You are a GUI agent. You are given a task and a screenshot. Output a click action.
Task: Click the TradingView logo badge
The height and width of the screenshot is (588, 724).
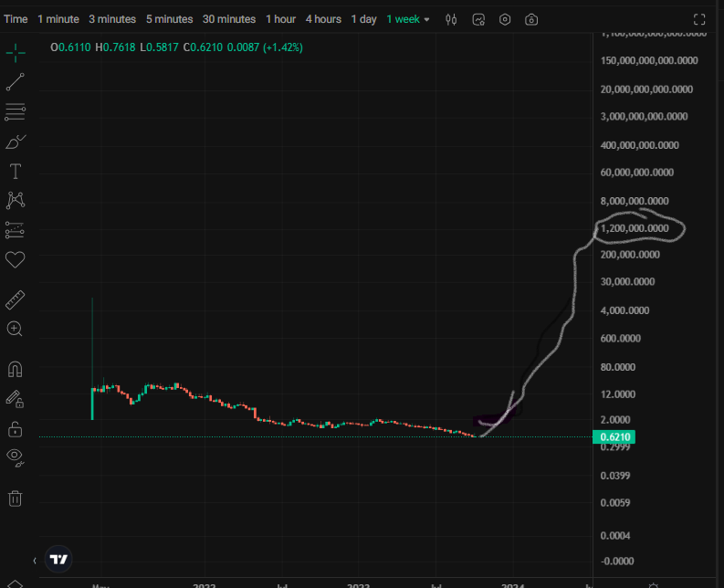tap(58, 560)
